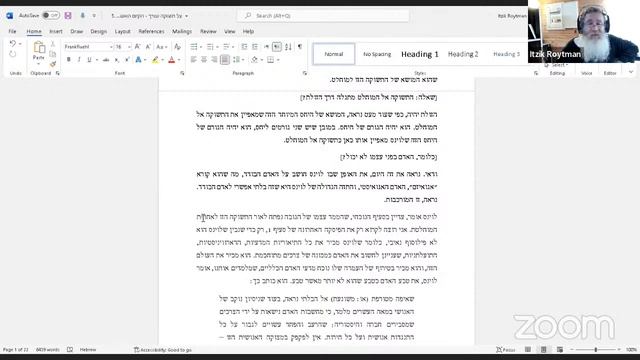Click into the Search box
Image resolution: width=640 pixels, height=360 pixels.
tap(323, 16)
